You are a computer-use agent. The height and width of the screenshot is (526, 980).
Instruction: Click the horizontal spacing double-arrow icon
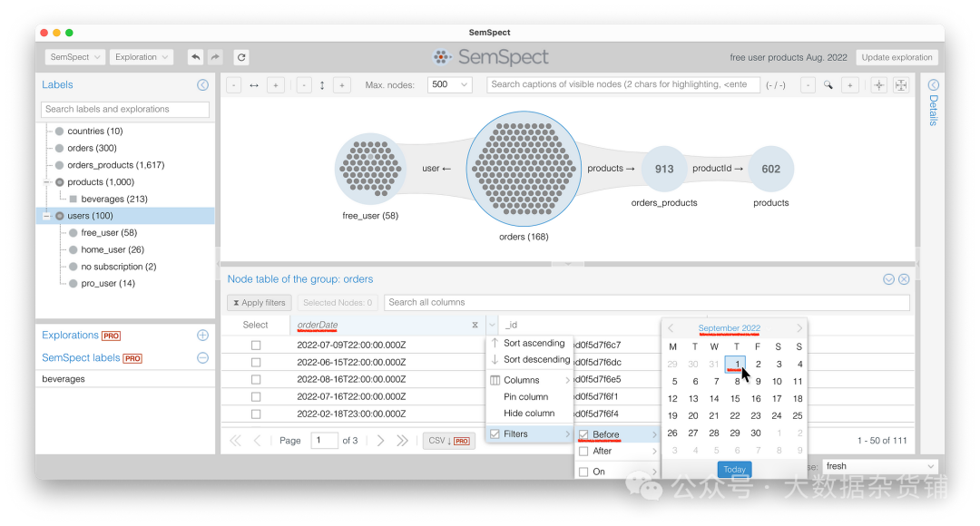click(x=254, y=85)
